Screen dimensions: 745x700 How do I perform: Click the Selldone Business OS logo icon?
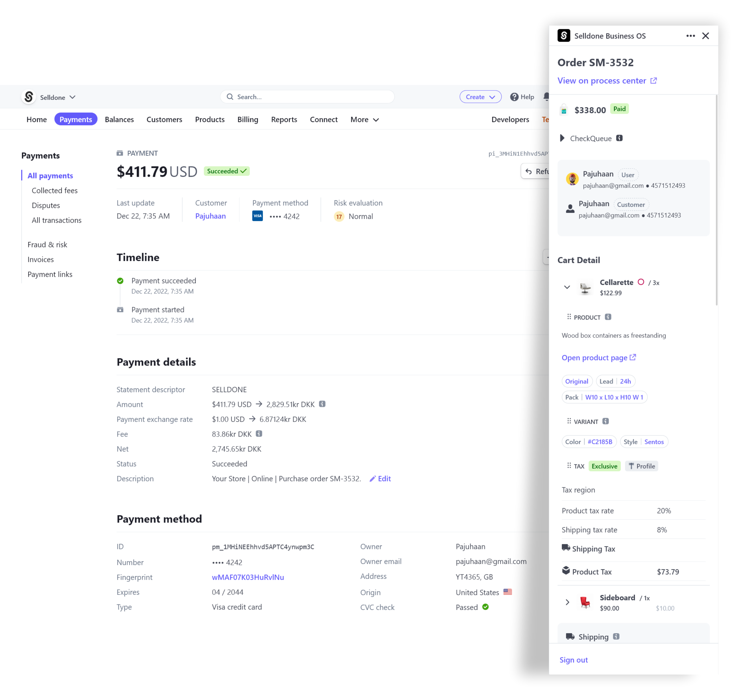point(564,36)
